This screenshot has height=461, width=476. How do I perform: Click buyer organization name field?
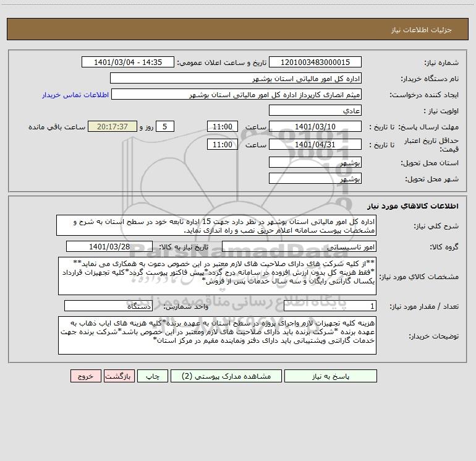pos(236,78)
